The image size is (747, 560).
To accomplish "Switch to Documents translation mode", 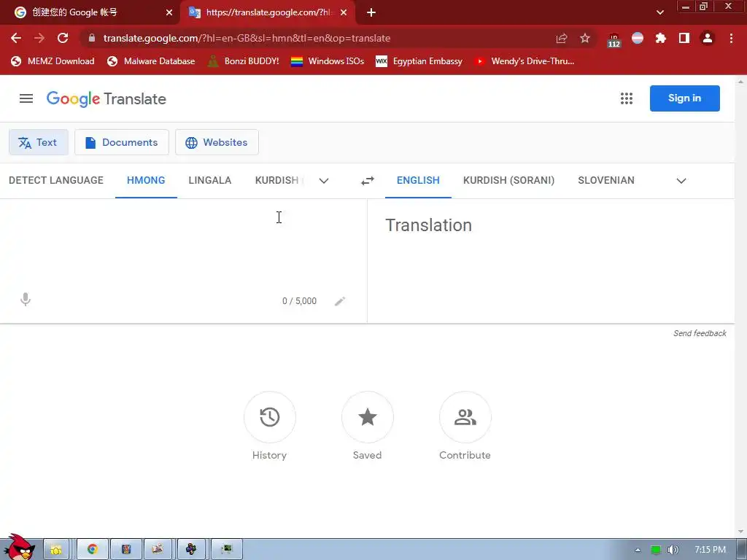I will pyautogui.click(x=122, y=142).
